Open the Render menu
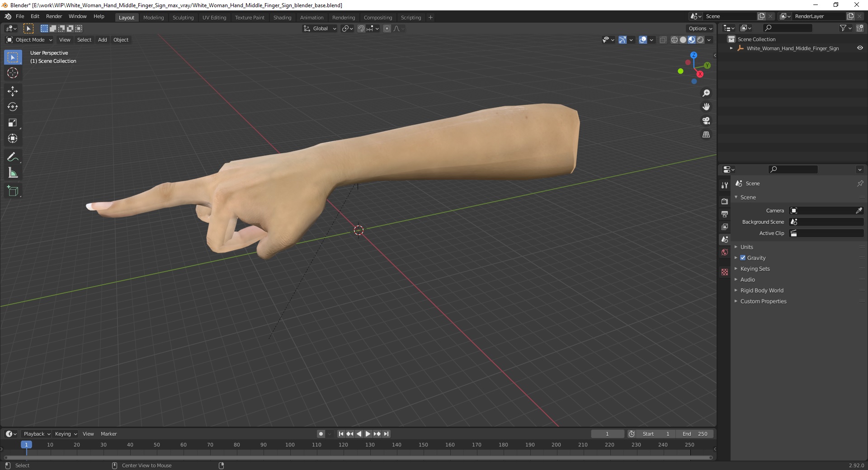Image resolution: width=868 pixels, height=470 pixels. click(x=54, y=16)
